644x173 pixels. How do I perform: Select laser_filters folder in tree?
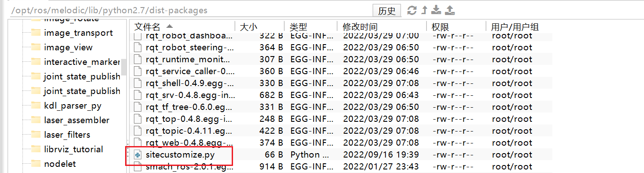tap(67, 135)
